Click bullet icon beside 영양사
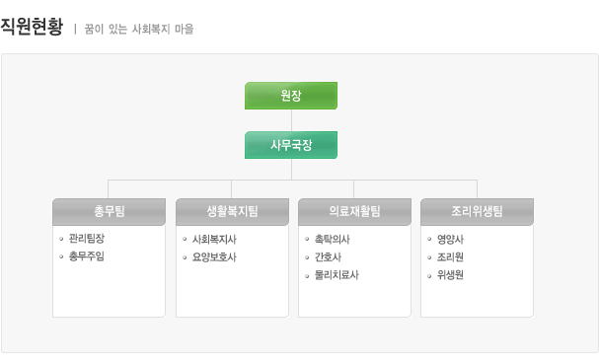Screen dimensions: 599x364 [x=429, y=239]
